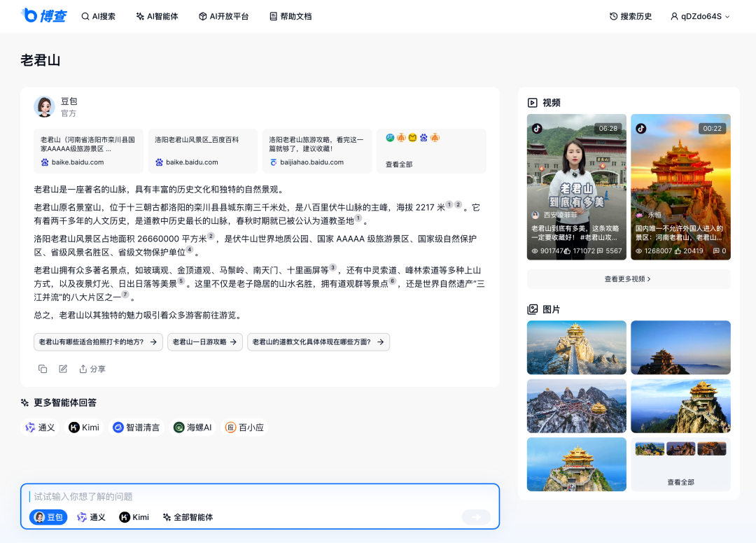Open the AI开放平台 menu item

(x=223, y=16)
